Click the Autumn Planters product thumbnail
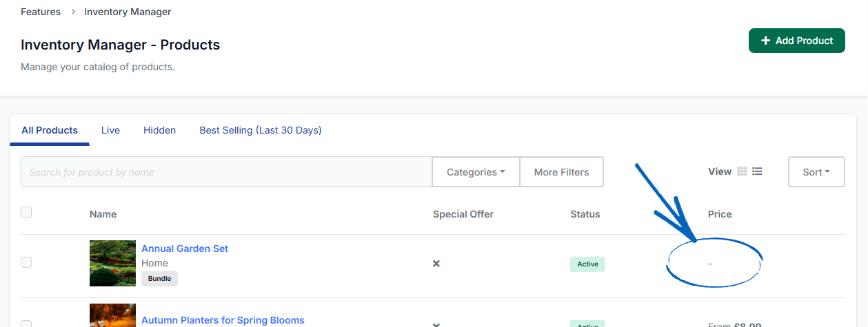 112,315
